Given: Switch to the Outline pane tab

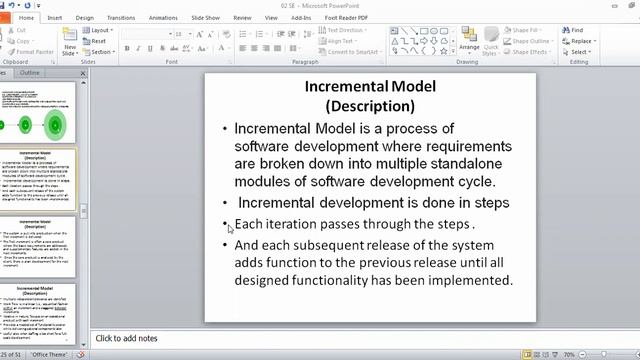Looking at the screenshot, I should (x=29, y=73).
